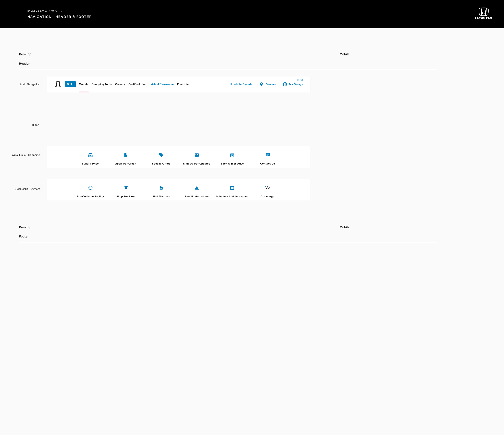Open the Honda In Canada link
The height and width of the screenshot is (435, 504).
click(241, 84)
